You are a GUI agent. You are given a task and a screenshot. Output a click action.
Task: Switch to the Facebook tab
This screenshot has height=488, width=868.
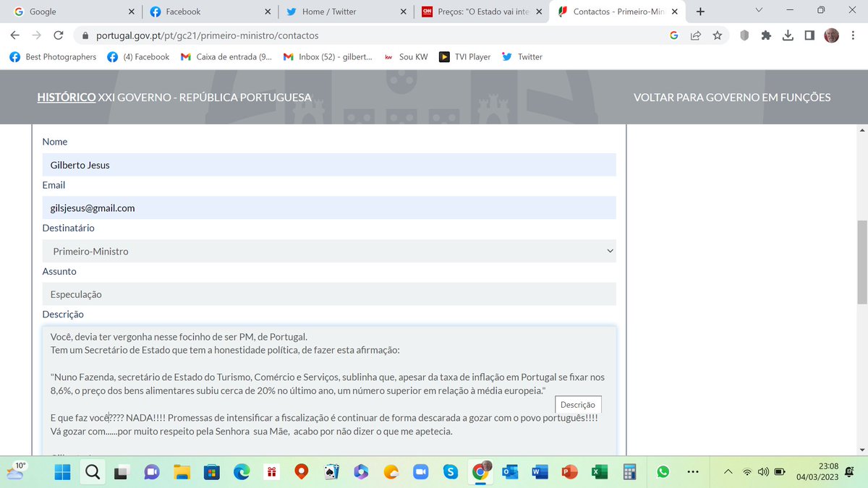pyautogui.click(x=209, y=12)
